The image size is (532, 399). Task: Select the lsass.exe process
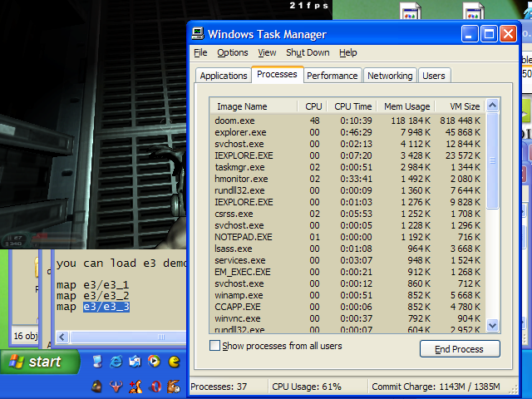tap(347, 249)
